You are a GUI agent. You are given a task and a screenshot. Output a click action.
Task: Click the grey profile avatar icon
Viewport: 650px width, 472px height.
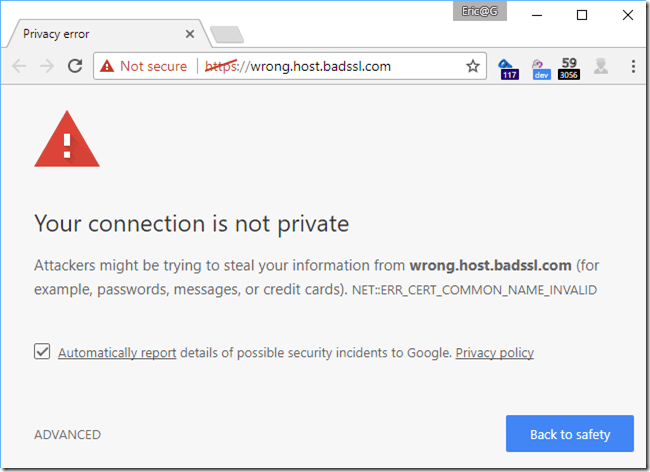pyautogui.click(x=601, y=66)
